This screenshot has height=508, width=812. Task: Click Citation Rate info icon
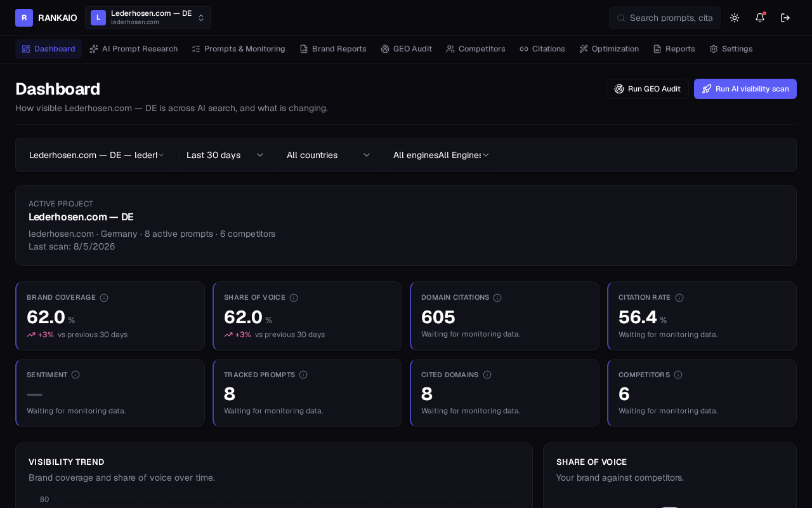(679, 298)
